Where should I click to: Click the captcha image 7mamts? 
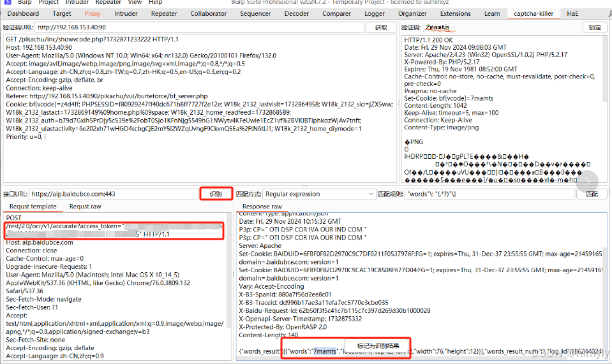(x=438, y=27)
